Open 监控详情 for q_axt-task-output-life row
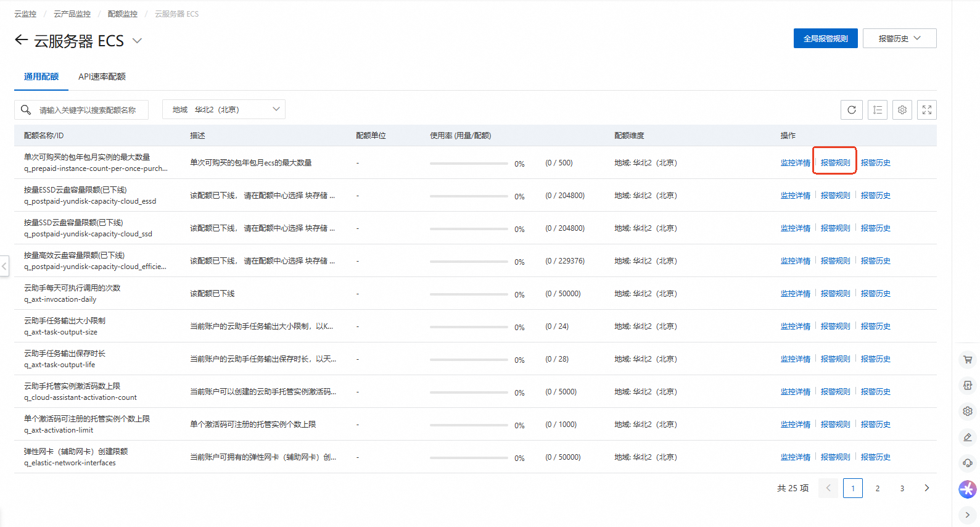 point(796,359)
